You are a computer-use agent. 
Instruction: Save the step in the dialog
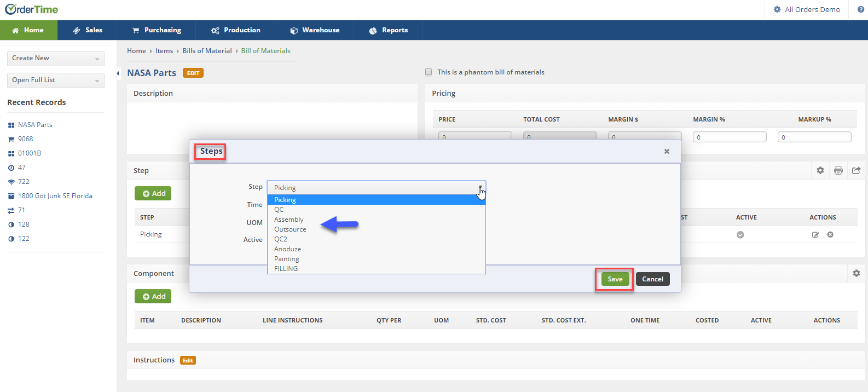tap(615, 279)
